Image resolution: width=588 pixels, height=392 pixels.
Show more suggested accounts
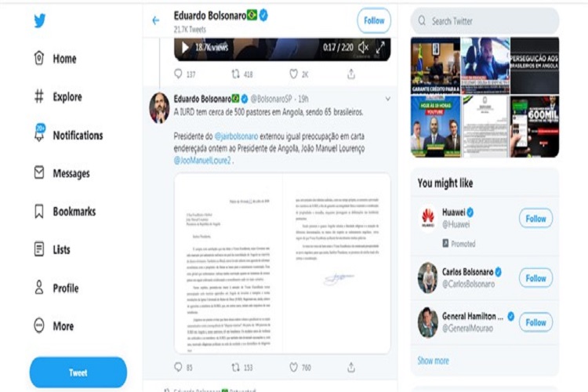point(433,361)
